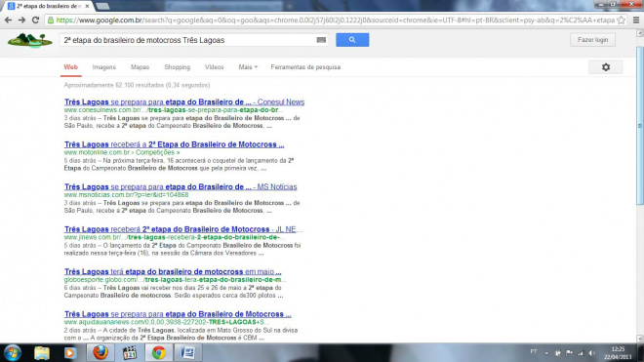Bookmark this page with the star icon
The height and width of the screenshot is (362, 644).
(x=621, y=20)
